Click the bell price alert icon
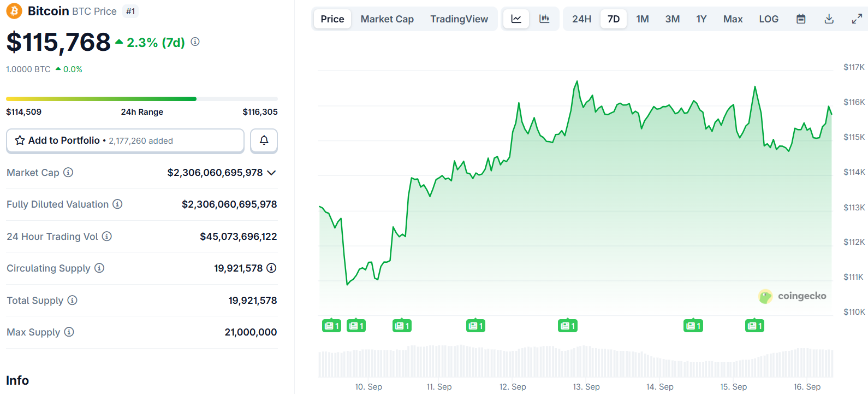 pyautogui.click(x=264, y=140)
